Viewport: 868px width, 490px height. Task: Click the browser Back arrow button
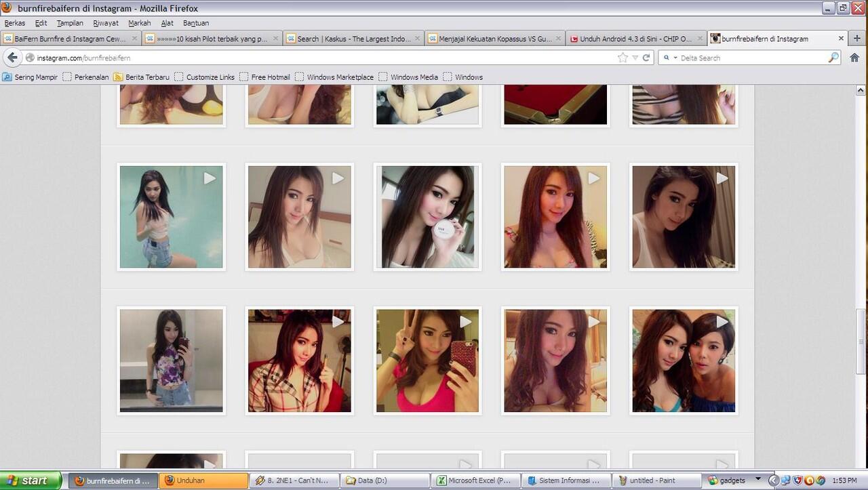12,58
